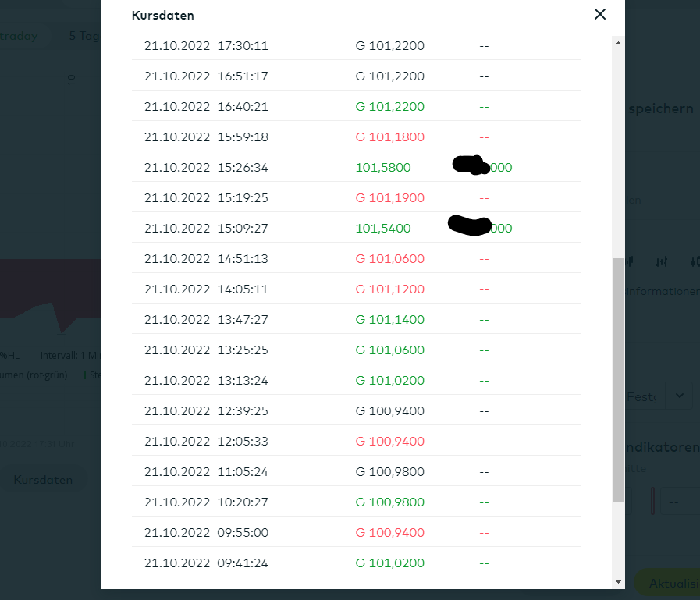Click green price 101,5800
Screen dimensions: 700x600
383,168
